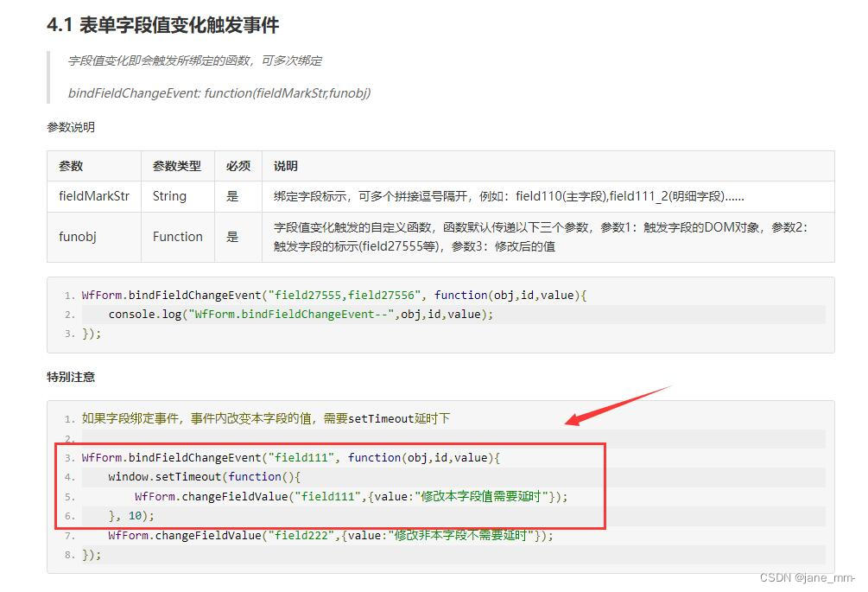Click the window.setTimeout code line

point(206,477)
